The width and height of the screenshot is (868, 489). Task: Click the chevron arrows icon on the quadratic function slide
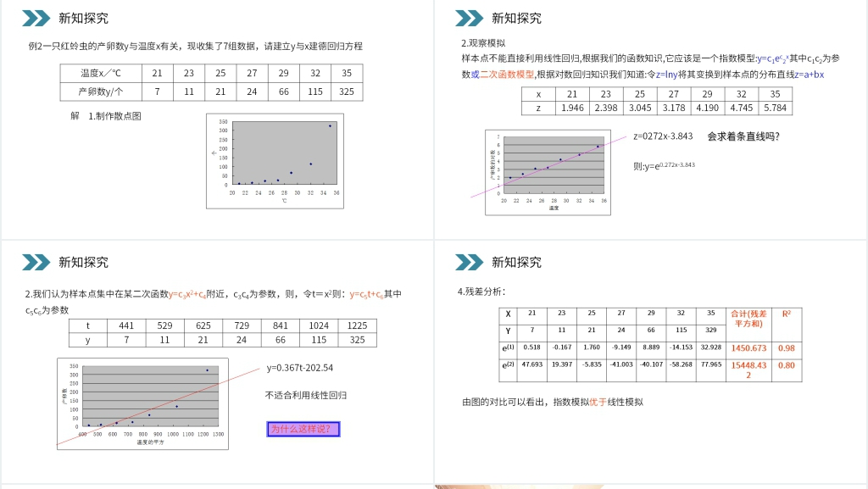[36, 262]
